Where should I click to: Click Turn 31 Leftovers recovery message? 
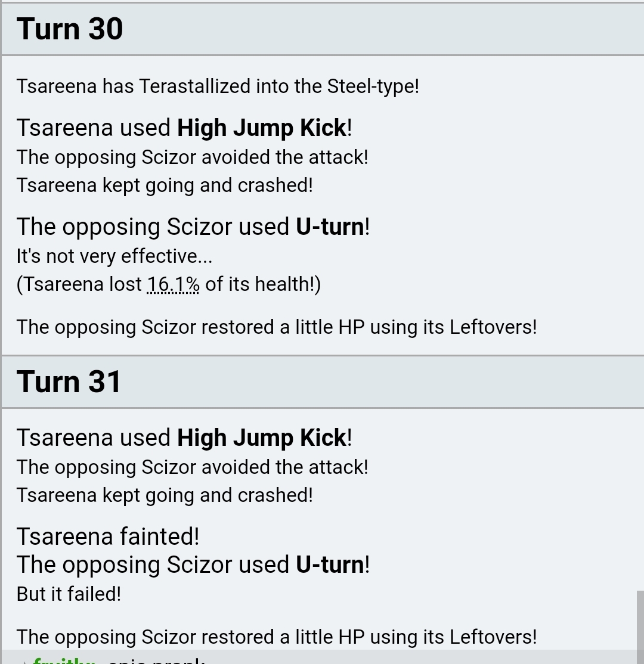(277, 637)
